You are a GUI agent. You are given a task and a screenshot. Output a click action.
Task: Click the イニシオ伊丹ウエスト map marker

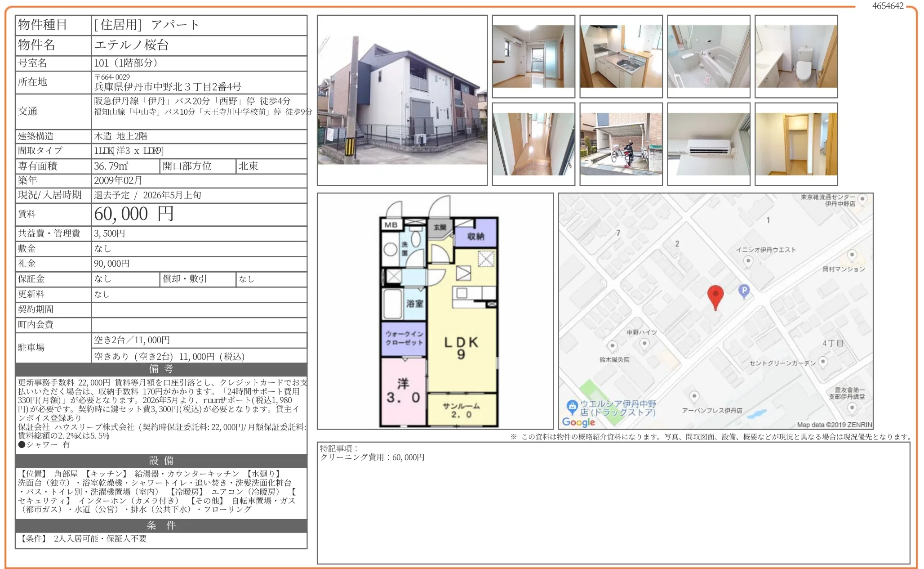pyautogui.click(x=748, y=261)
